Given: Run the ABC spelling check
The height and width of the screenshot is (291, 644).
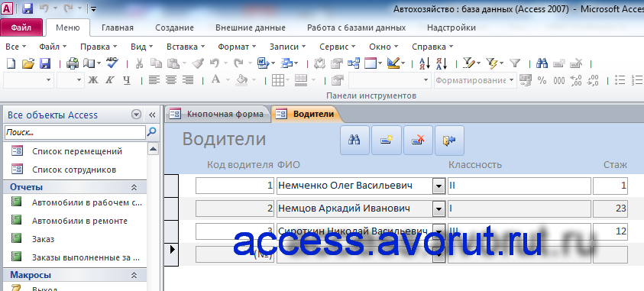Looking at the screenshot, I should (x=112, y=63).
